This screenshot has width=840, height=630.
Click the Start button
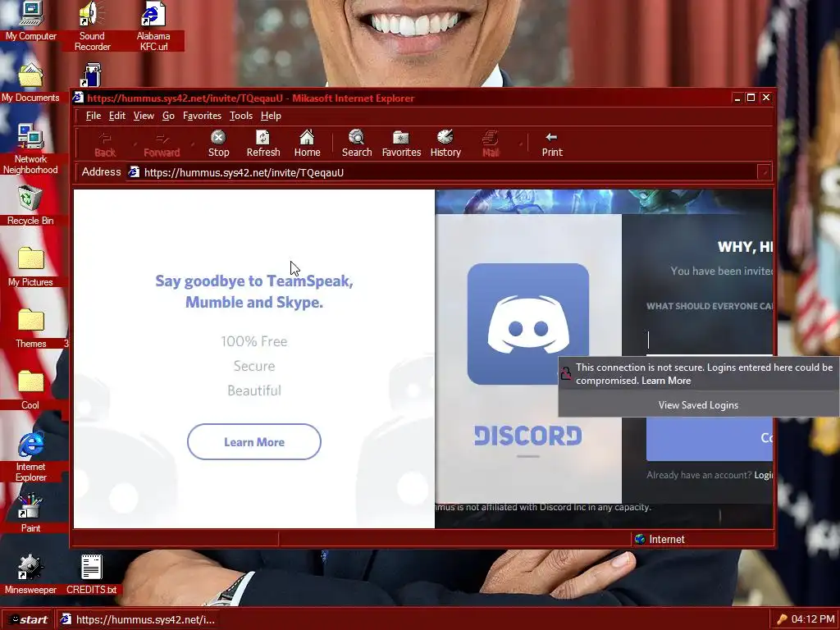pyautogui.click(x=28, y=619)
